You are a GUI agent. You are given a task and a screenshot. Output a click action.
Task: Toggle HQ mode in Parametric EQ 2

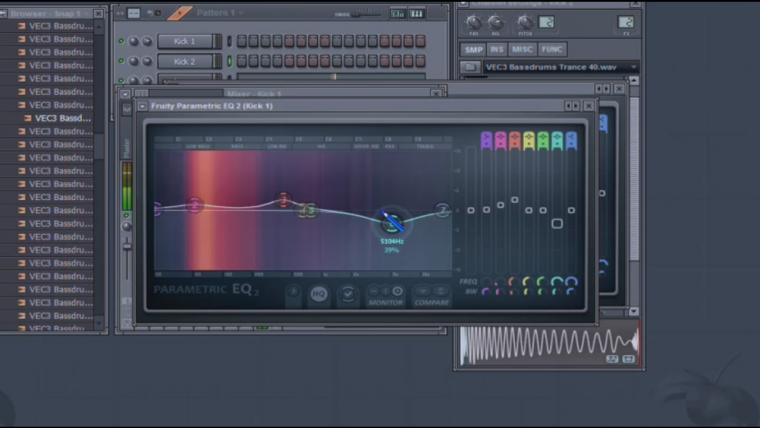point(318,294)
